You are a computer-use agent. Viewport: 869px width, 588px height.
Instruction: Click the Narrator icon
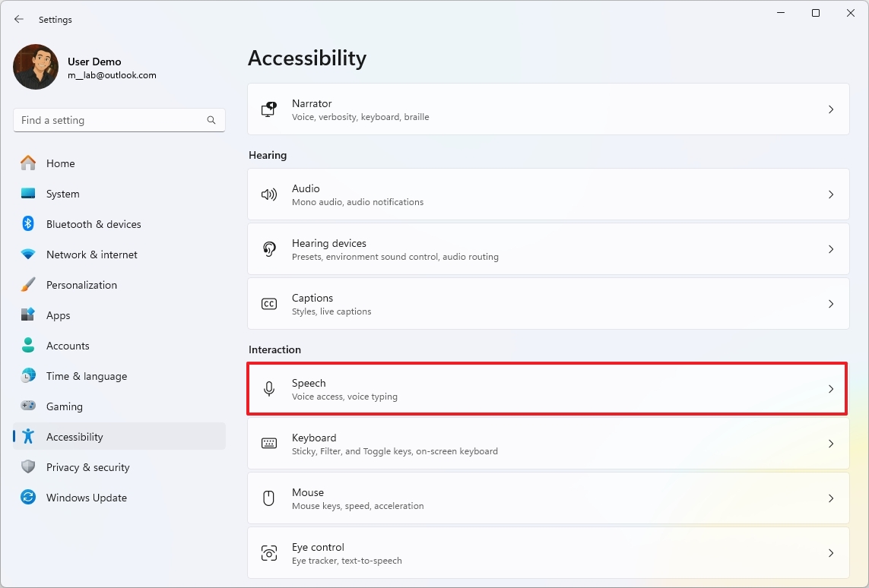coord(268,109)
